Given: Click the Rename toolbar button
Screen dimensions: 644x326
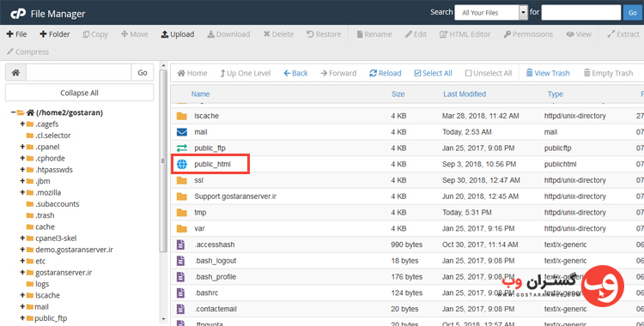Looking at the screenshot, I should click(x=374, y=34).
